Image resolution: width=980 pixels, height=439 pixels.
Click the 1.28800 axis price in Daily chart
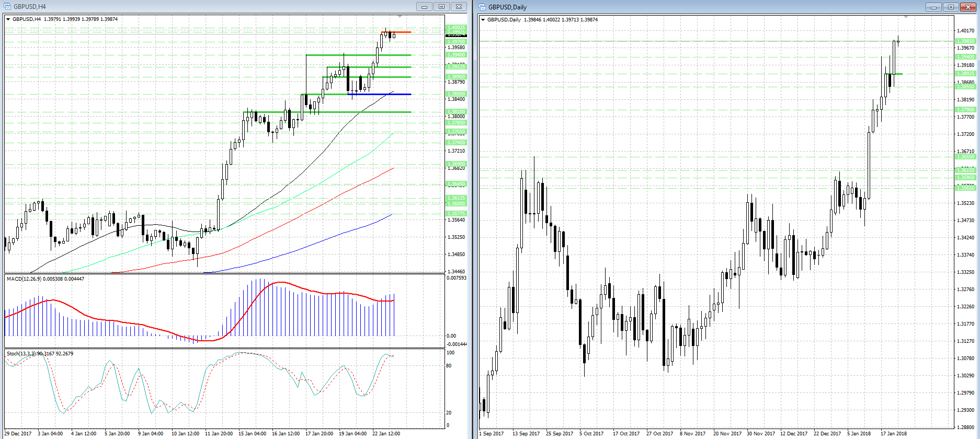[965, 428]
